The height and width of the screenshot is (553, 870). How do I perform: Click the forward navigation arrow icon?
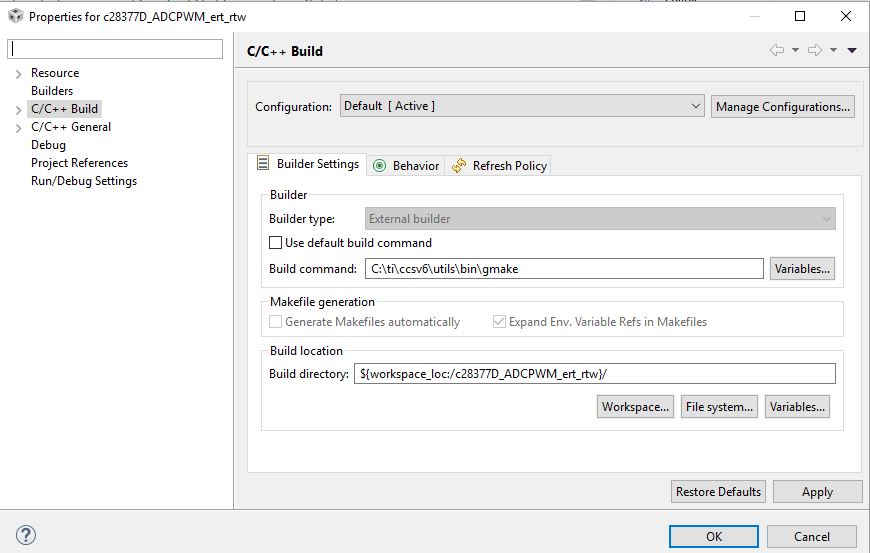coord(815,50)
